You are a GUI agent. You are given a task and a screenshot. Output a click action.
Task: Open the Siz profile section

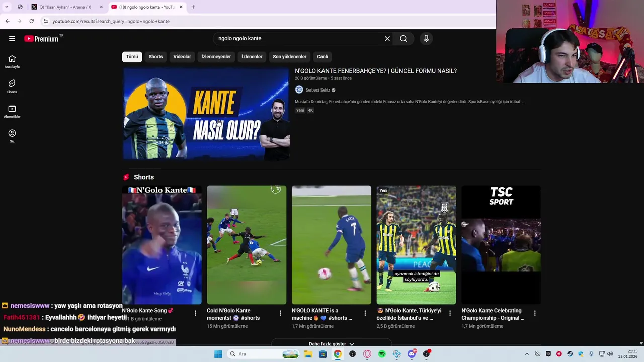tap(12, 136)
